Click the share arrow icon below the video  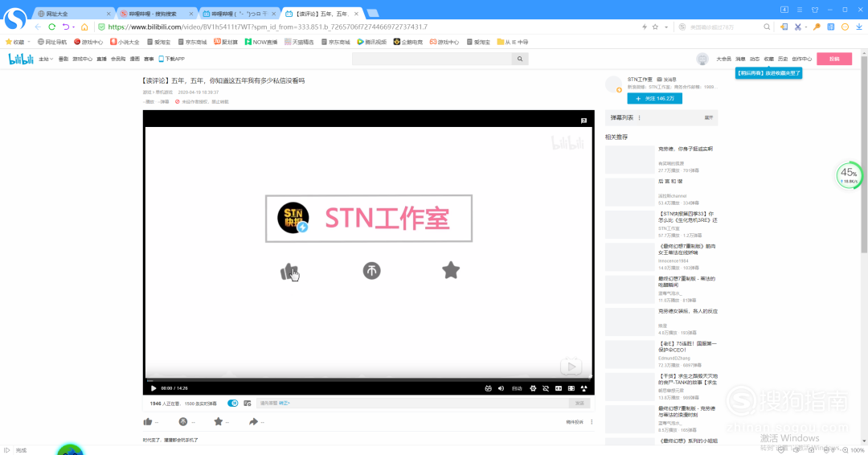tap(253, 422)
